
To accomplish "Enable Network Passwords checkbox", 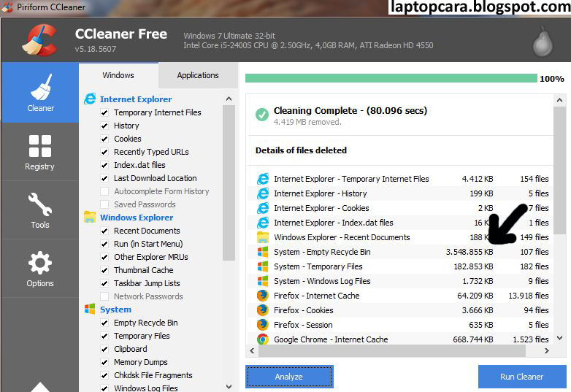I will [x=104, y=296].
